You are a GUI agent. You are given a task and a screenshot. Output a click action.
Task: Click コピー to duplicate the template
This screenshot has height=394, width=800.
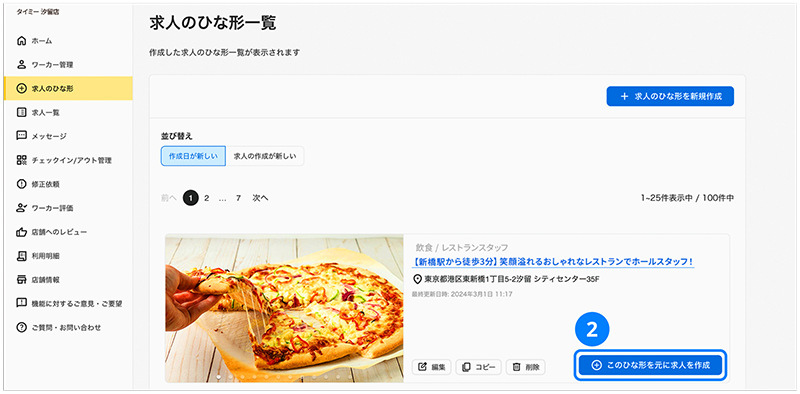click(479, 366)
